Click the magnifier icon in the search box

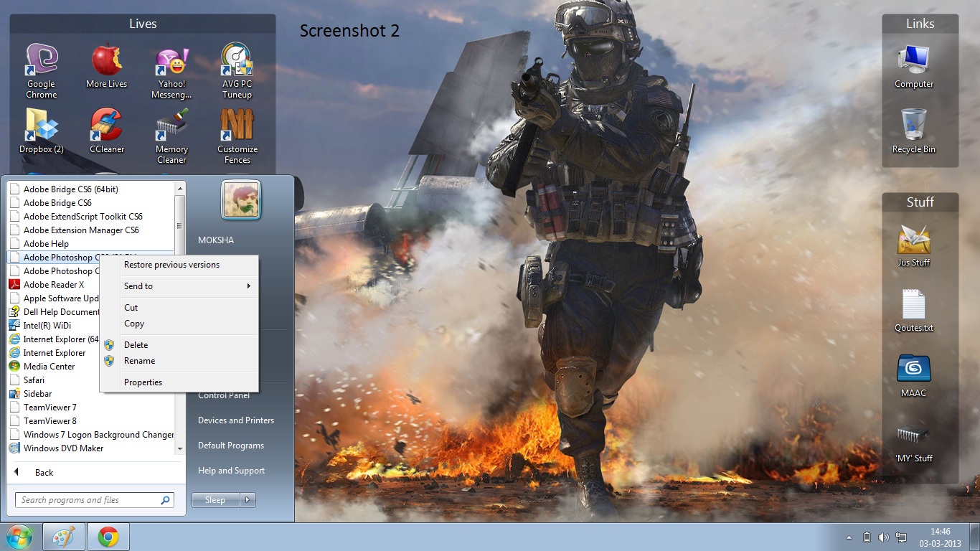tap(166, 500)
